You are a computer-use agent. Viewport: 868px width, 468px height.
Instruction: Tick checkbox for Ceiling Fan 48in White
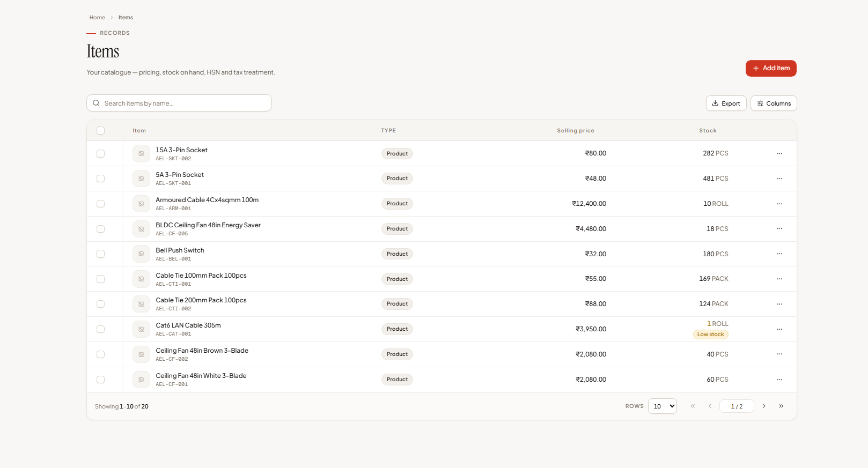(x=100, y=380)
